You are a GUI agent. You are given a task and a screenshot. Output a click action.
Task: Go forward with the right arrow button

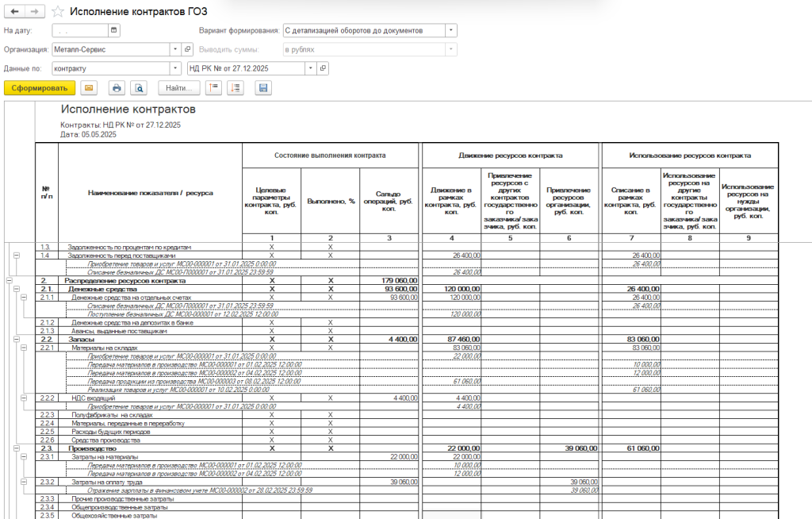click(34, 11)
